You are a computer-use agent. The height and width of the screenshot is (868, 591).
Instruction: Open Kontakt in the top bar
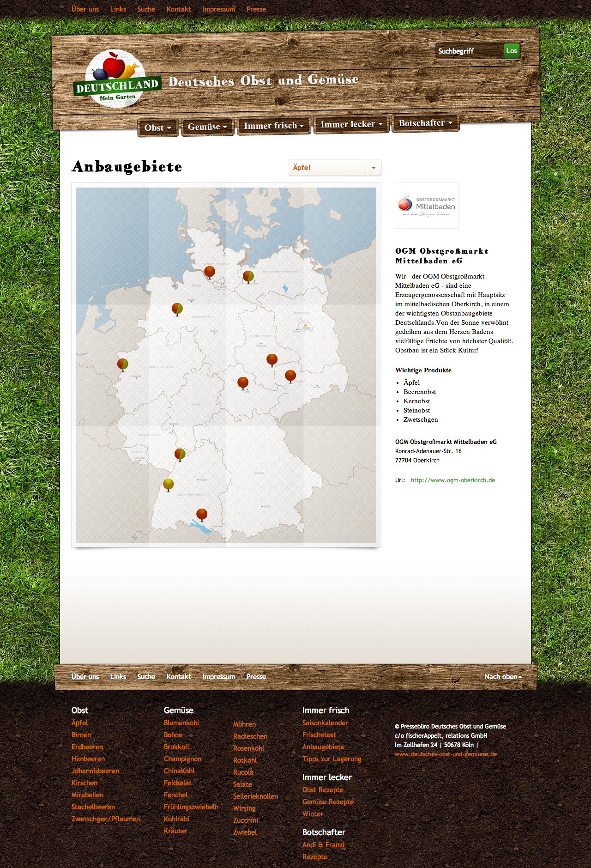pos(179,9)
